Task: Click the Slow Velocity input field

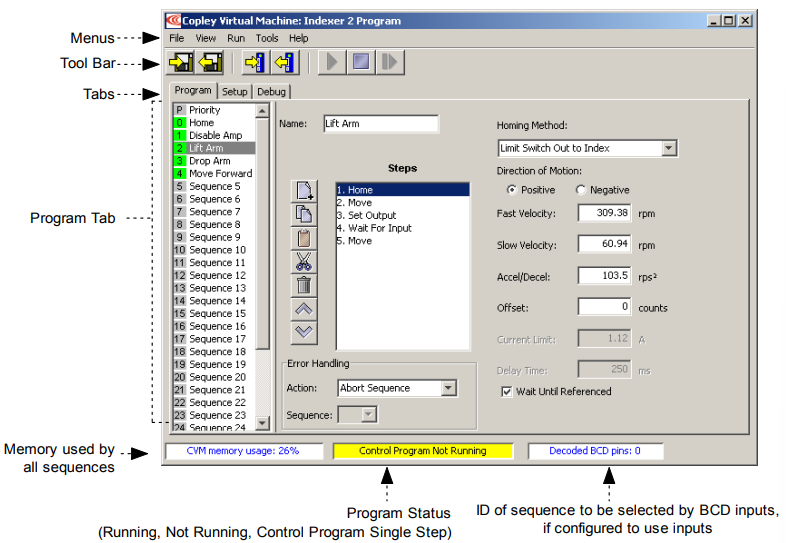Action: pos(605,244)
